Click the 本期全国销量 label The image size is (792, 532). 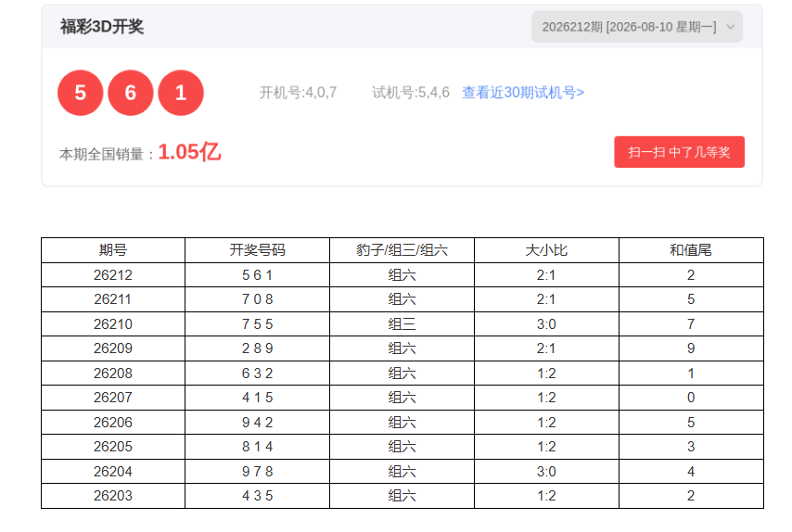[x=101, y=154]
